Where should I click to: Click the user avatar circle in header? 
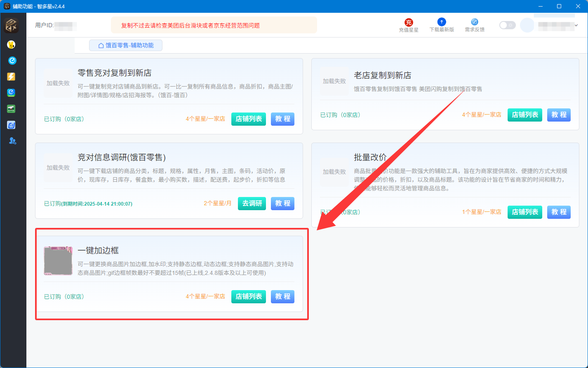(527, 25)
